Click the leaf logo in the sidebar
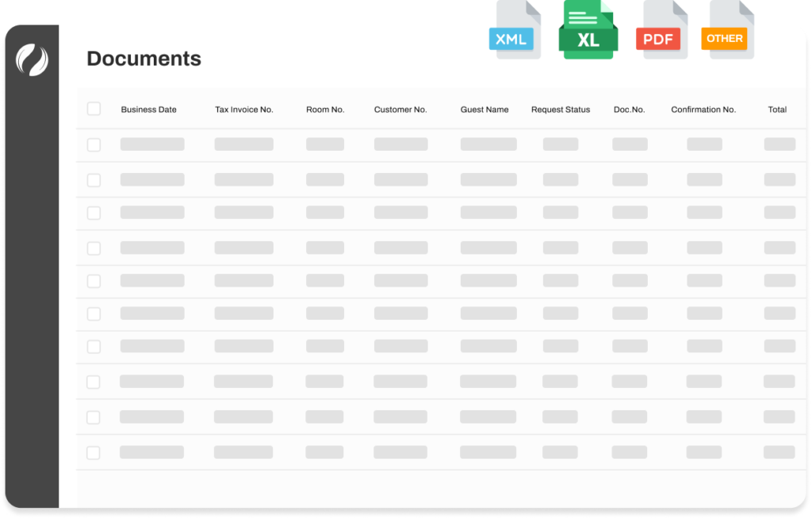The image size is (812, 519). pyautogui.click(x=33, y=59)
